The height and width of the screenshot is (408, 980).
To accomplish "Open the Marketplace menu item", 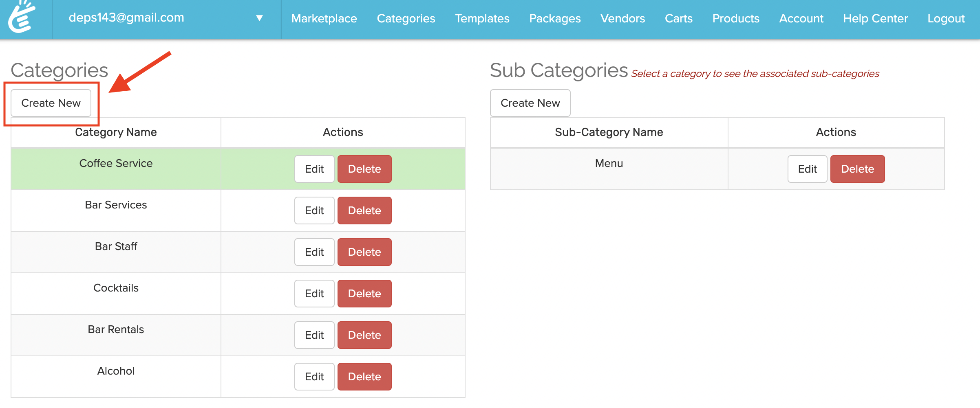I will tap(324, 18).
